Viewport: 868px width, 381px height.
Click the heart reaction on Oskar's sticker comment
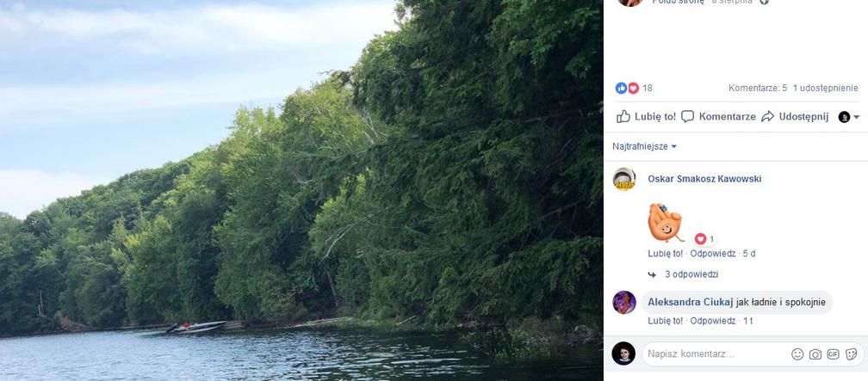[x=700, y=239]
